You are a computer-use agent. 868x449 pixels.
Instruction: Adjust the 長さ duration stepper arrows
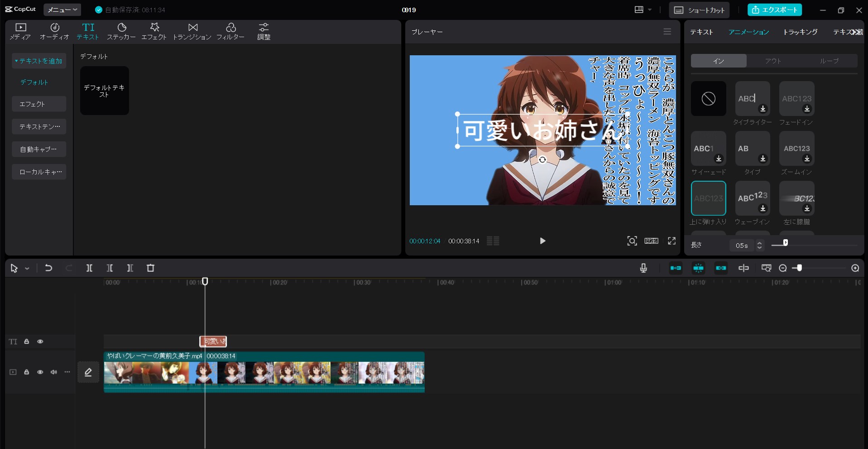tap(760, 245)
